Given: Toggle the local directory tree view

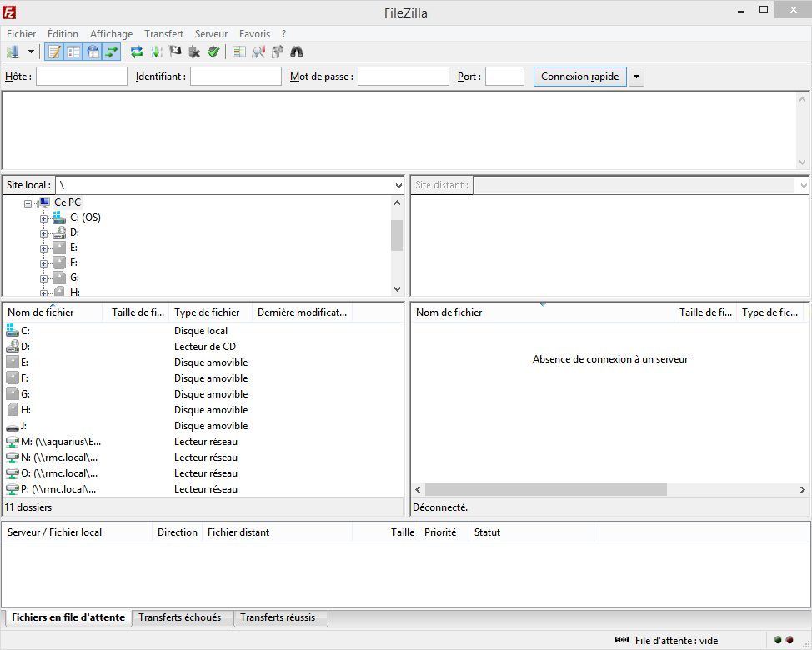Looking at the screenshot, I should (x=73, y=52).
